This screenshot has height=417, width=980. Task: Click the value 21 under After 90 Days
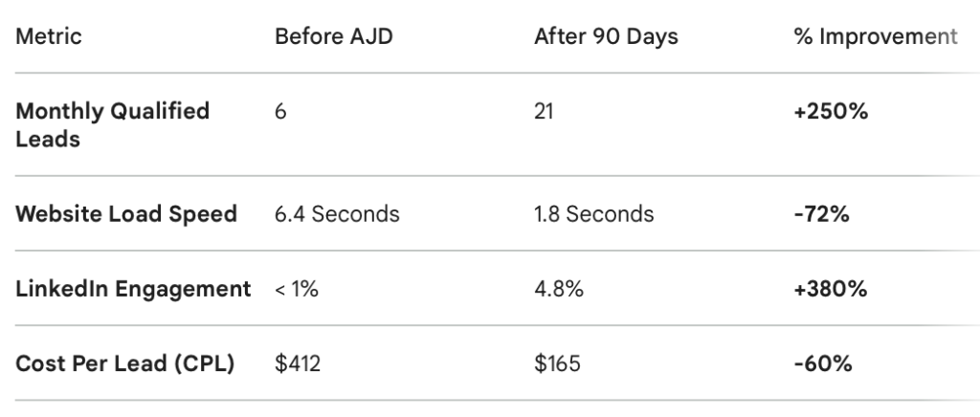point(545,112)
